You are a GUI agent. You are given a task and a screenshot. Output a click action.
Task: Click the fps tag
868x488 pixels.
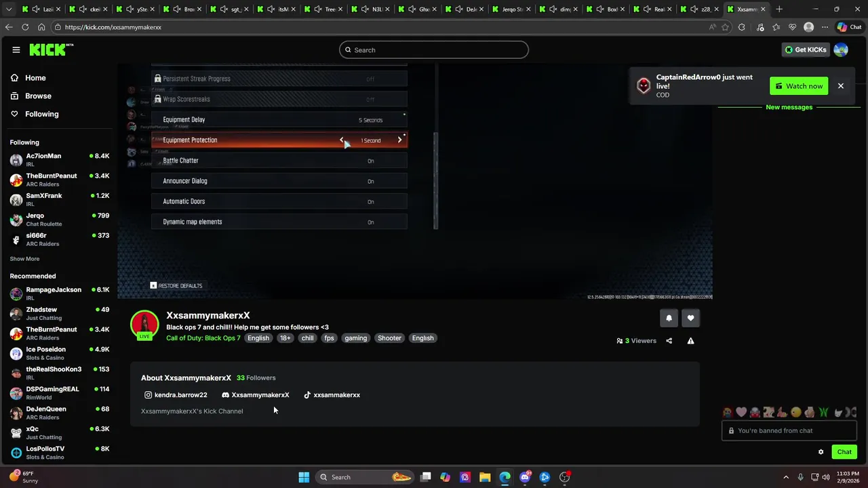(x=329, y=338)
